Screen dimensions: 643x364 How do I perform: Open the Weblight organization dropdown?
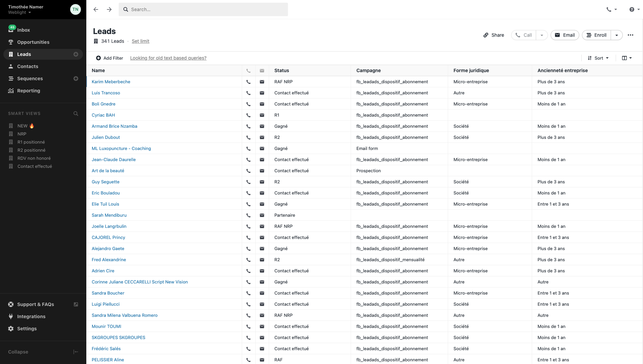(x=20, y=12)
